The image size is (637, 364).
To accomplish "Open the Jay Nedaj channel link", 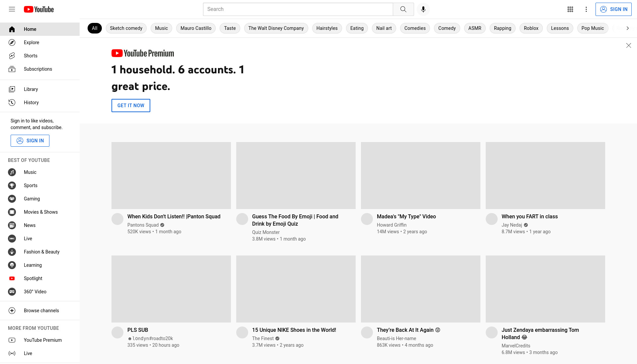I will [512, 225].
